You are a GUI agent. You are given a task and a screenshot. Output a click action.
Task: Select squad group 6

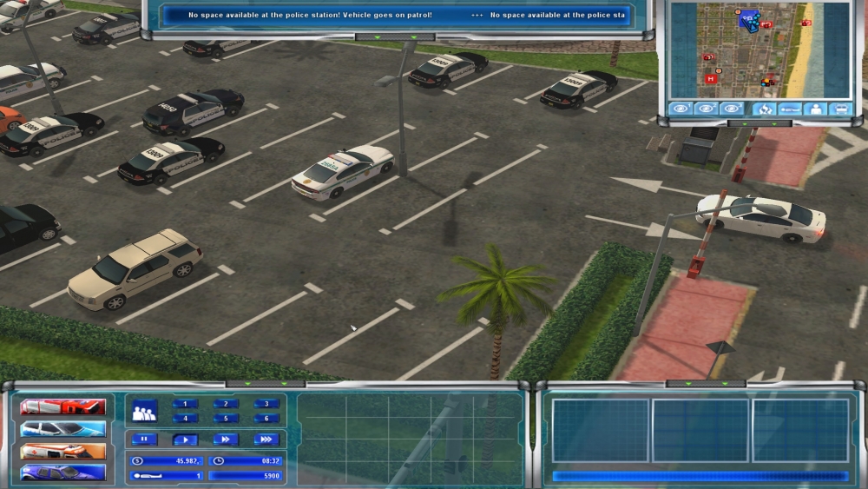(x=266, y=418)
